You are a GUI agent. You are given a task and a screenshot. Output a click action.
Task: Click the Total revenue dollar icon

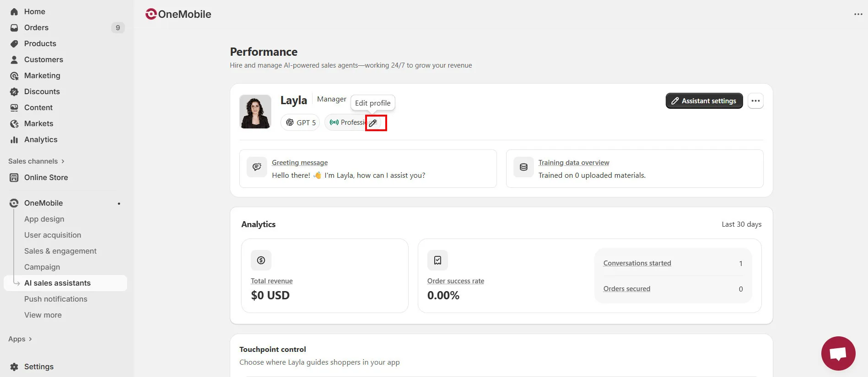tap(261, 260)
